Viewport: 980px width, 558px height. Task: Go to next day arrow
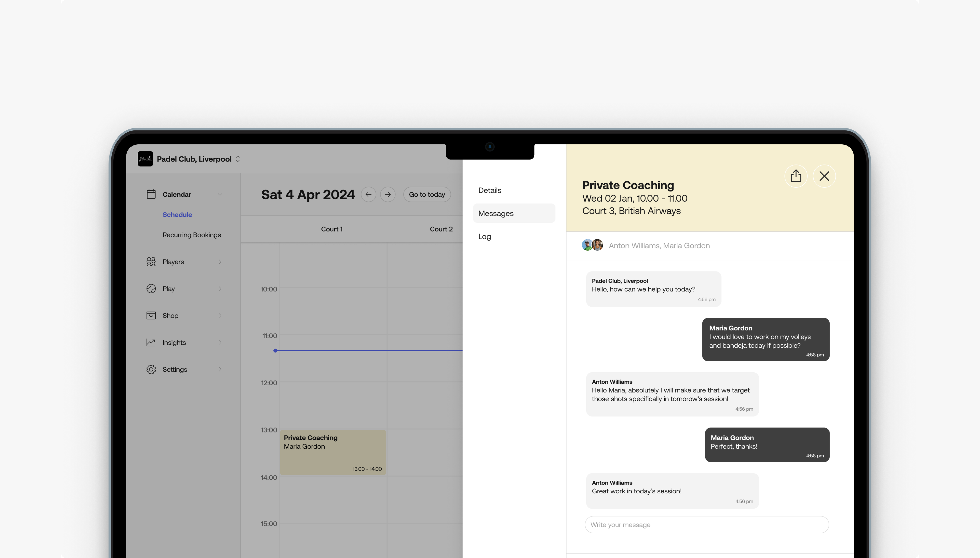click(388, 194)
